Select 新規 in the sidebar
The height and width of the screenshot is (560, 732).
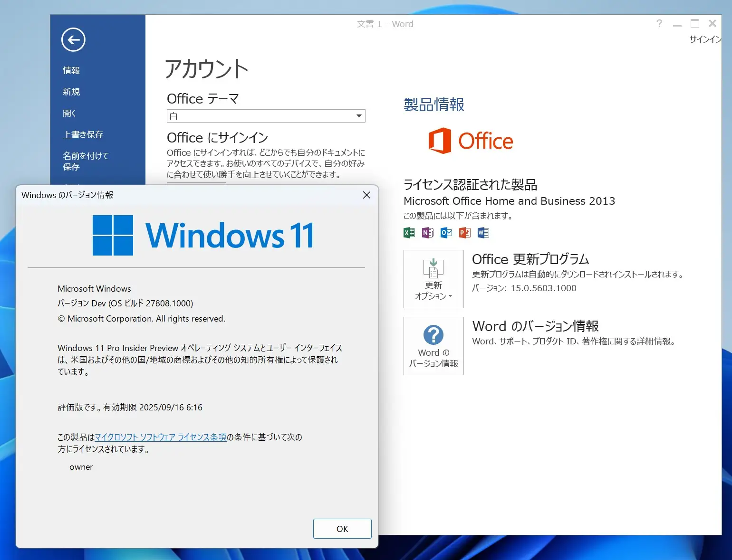coord(71,92)
